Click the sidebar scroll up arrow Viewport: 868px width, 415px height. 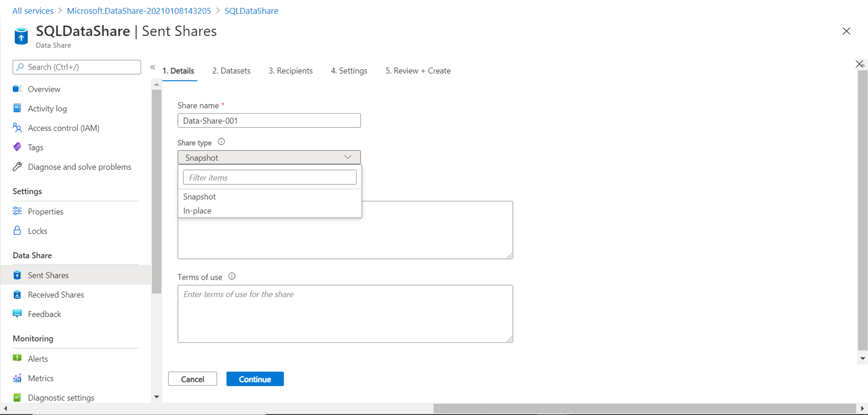tap(157, 85)
